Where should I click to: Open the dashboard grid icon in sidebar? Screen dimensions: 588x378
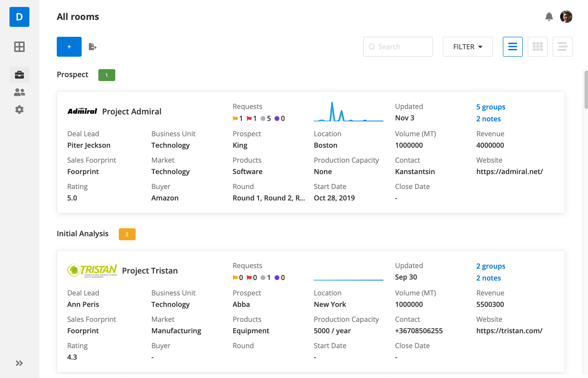coord(19,47)
